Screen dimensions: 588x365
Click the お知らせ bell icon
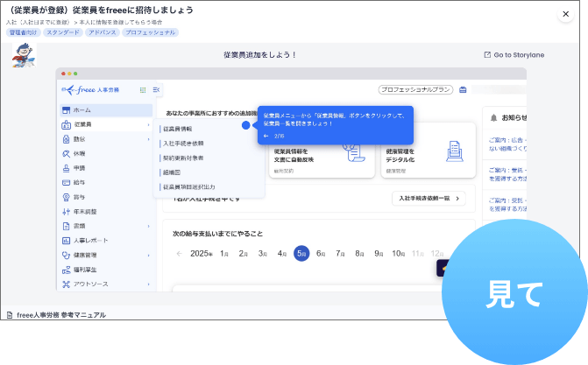click(493, 117)
